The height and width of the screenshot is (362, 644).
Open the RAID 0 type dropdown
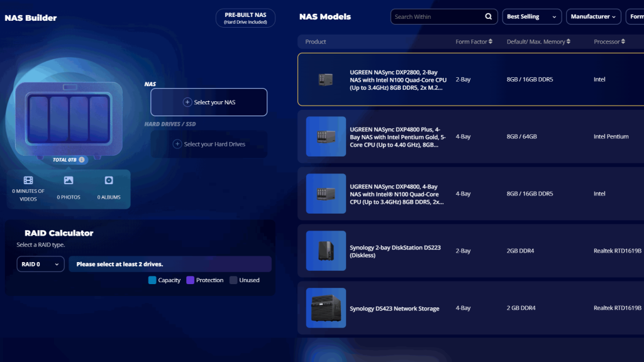[x=40, y=264]
